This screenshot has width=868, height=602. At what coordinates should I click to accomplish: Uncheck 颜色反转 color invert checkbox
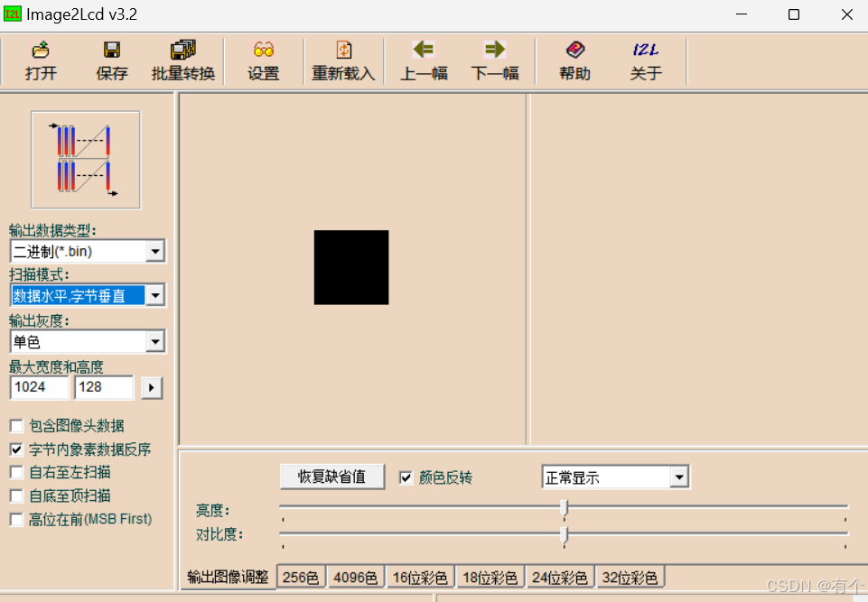406,477
